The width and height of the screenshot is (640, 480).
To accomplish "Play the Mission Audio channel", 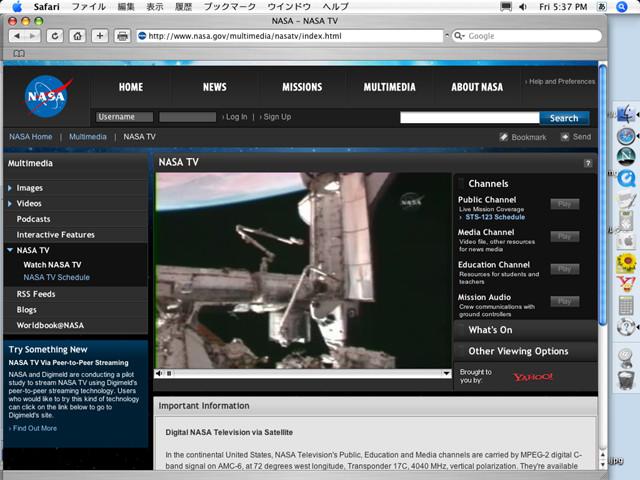I will (564, 301).
